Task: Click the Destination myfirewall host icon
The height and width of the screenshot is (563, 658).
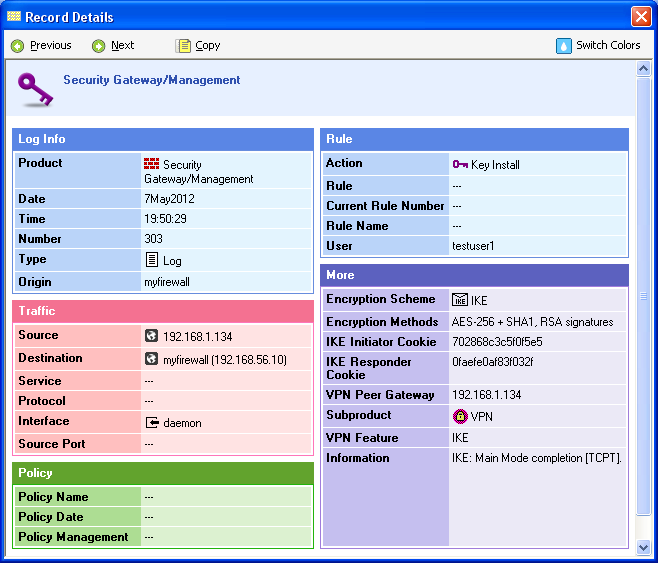Action: click(151, 359)
